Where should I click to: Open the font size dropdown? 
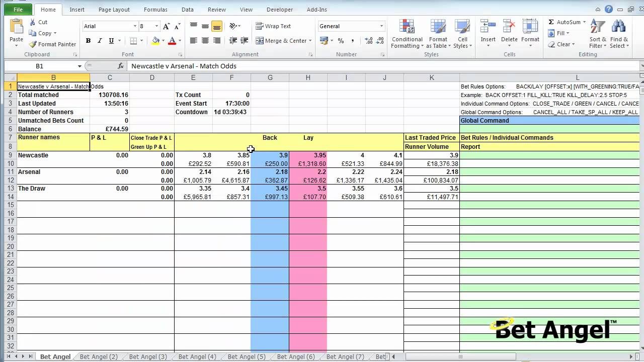tap(156, 26)
